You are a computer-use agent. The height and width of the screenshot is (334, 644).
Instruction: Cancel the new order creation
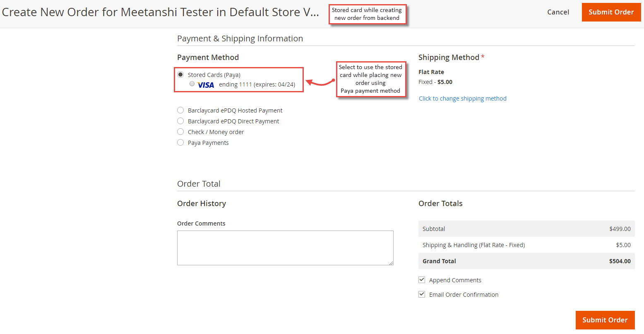pyautogui.click(x=558, y=12)
